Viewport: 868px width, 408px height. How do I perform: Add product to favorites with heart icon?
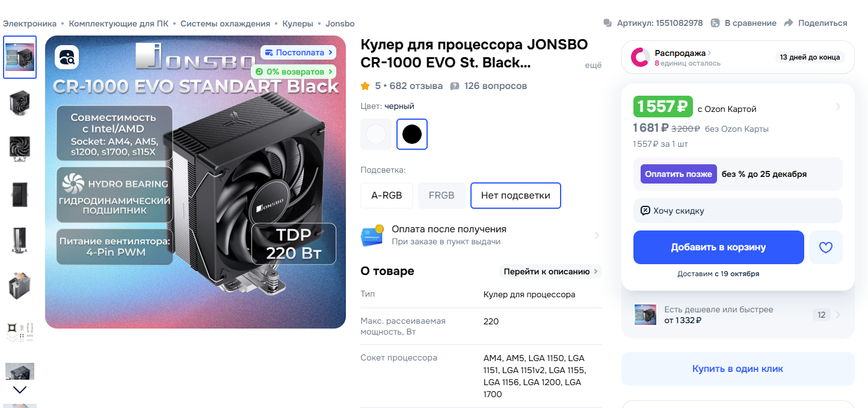[x=825, y=247]
